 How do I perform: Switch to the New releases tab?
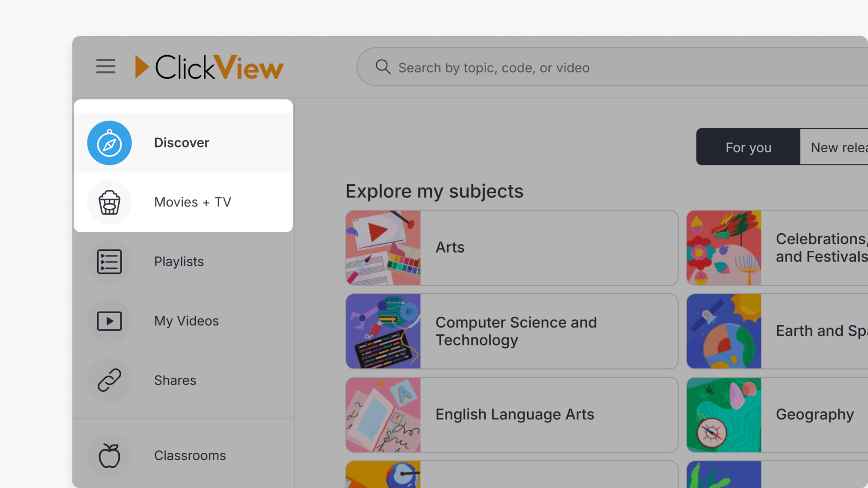(840, 147)
